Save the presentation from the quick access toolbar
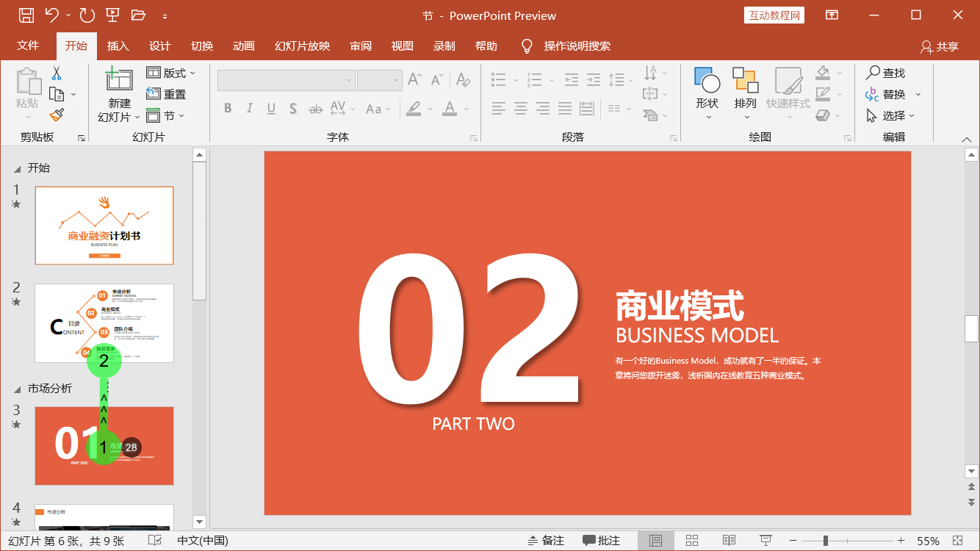The height and width of the screenshot is (551, 980). (x=26, y=15)
